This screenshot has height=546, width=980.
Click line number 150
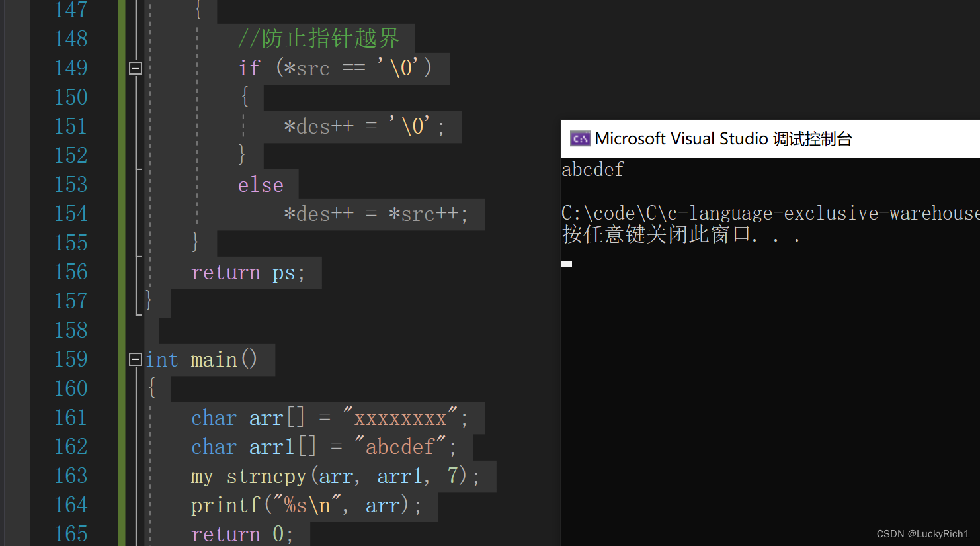(x=71, y=97)
